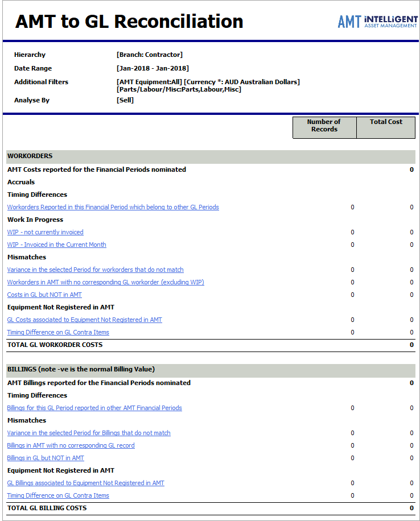The image size is (420, 521).
Task: Open GL Costs associated to Equipment Not Registered
Action: point(84,320)
